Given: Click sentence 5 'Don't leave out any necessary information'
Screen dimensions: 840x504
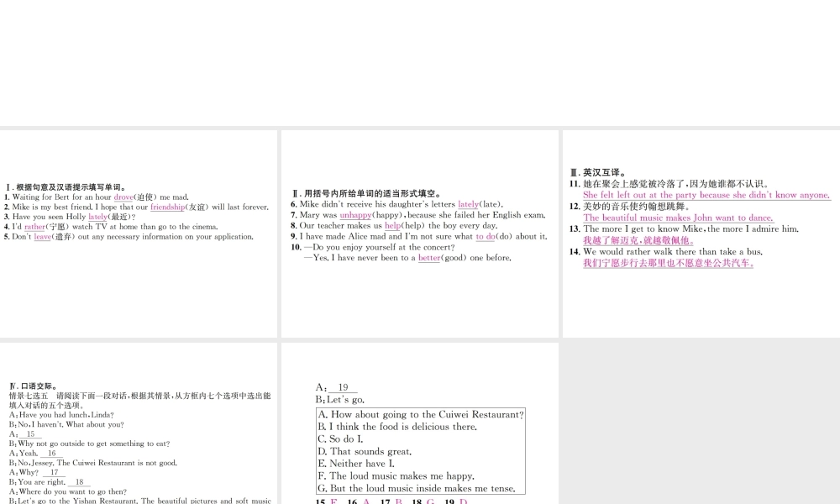Looking at the screenshot, I should pyautogui.click(x=129, y=237).
